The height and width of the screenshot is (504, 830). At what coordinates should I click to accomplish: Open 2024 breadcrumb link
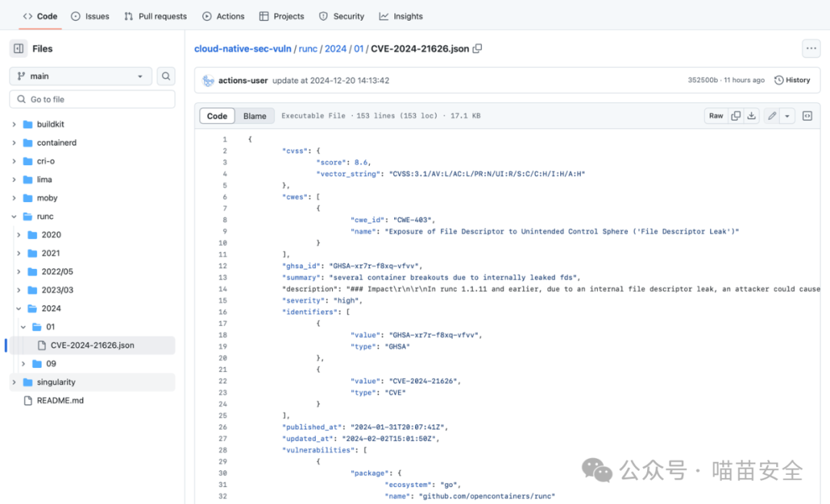[336, 48]
